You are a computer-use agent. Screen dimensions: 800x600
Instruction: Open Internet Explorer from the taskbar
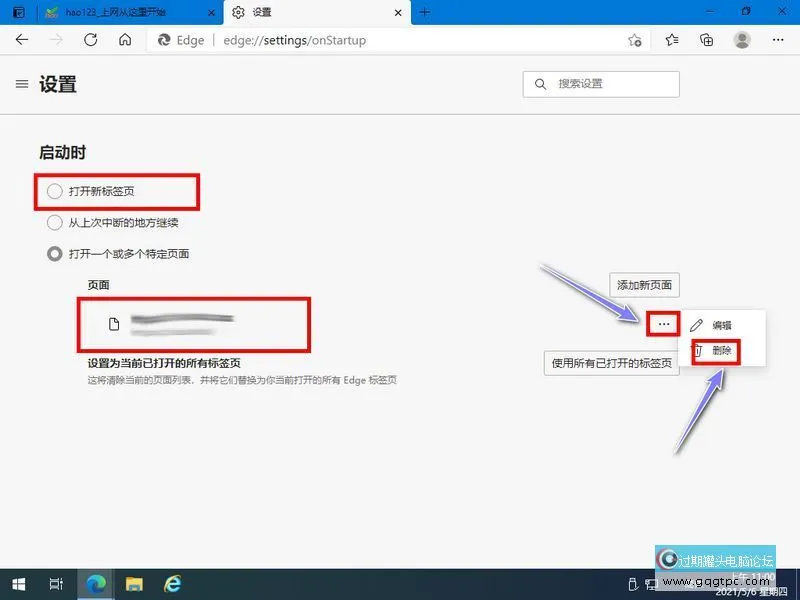pyautogui.click(x=172, y=584)
